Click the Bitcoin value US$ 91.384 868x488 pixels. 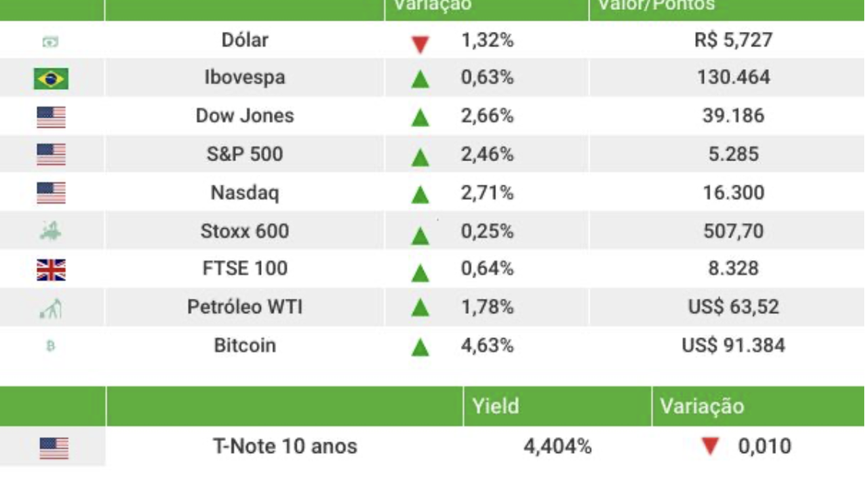[733, 346]
